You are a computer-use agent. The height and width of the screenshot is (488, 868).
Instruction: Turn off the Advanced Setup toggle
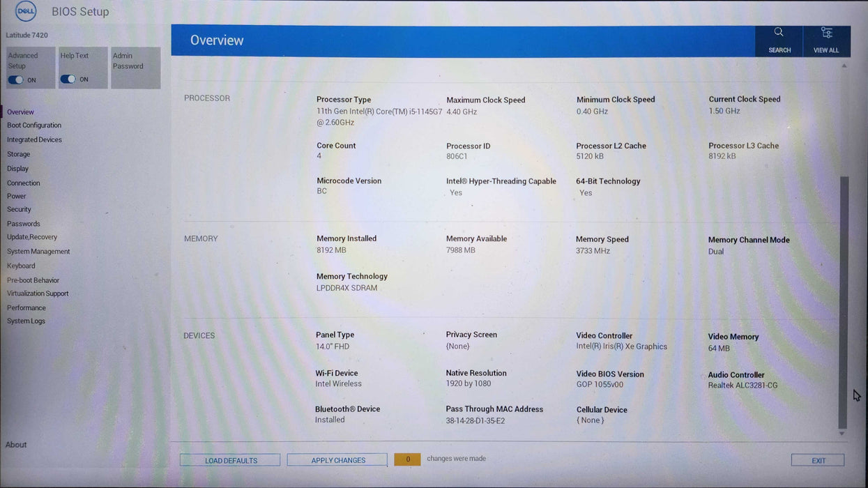tap(16, 80)
